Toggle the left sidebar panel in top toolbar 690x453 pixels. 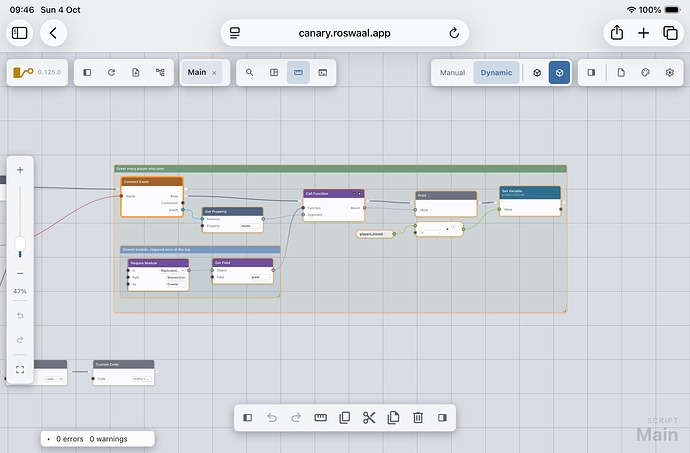click(x=87, y=72)
